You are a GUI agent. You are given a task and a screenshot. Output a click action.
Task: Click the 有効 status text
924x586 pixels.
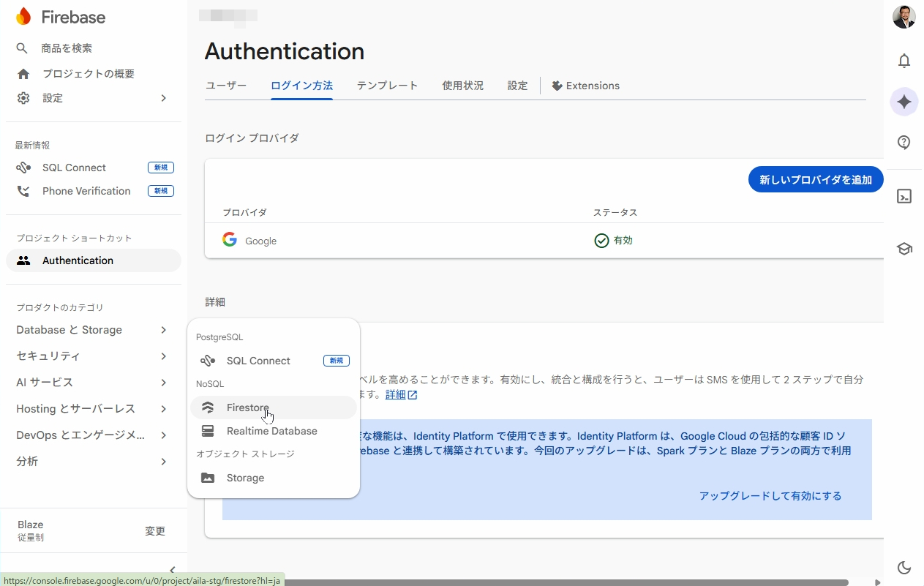[623, 241]
